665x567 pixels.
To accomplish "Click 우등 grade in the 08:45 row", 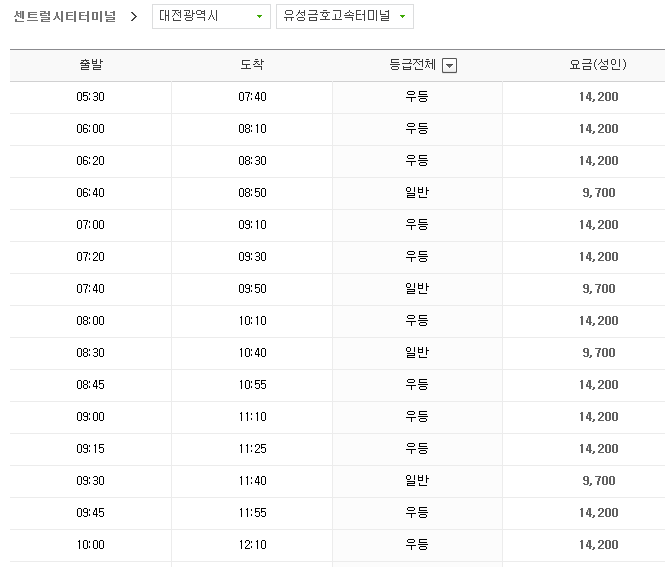I will (x=417, y=385).
